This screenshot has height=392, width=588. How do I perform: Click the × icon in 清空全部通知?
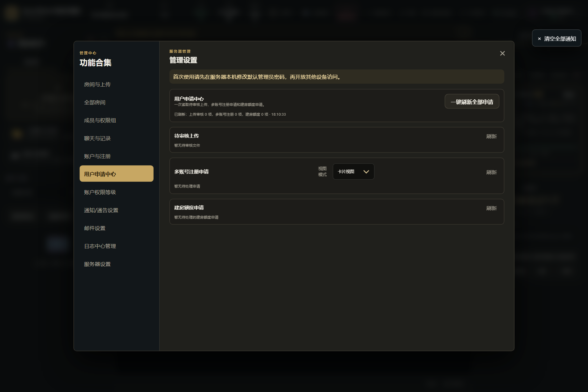click(539, 39)
